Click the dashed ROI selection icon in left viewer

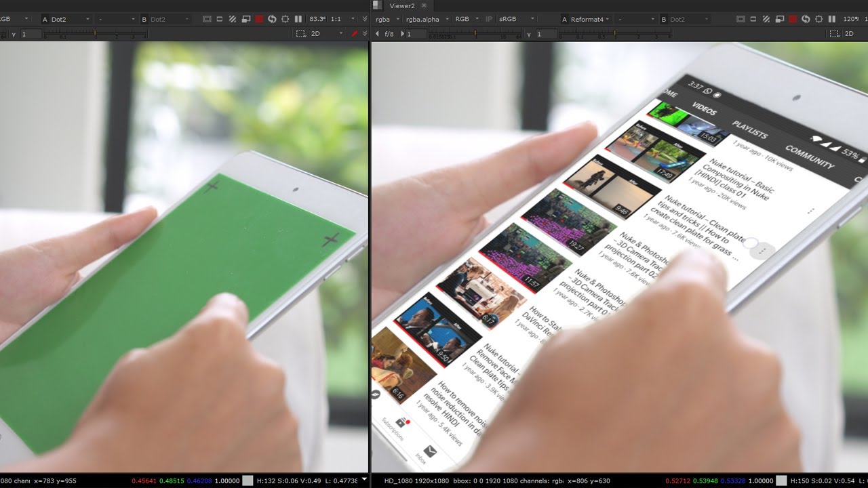pos(301,34)
